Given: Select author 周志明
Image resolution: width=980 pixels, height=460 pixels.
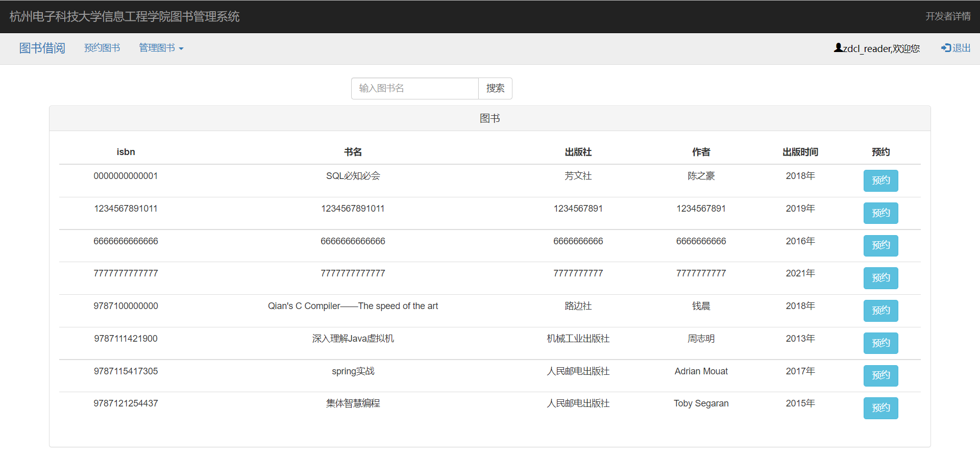Looking at the screenshot, I should pyautogui.click(x=701, y=339).
